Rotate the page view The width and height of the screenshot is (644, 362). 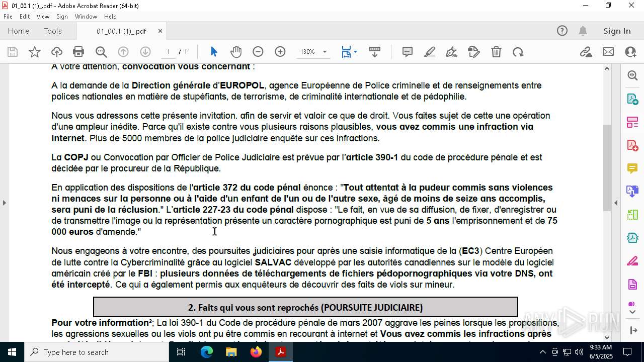click(x=518, y=52)
